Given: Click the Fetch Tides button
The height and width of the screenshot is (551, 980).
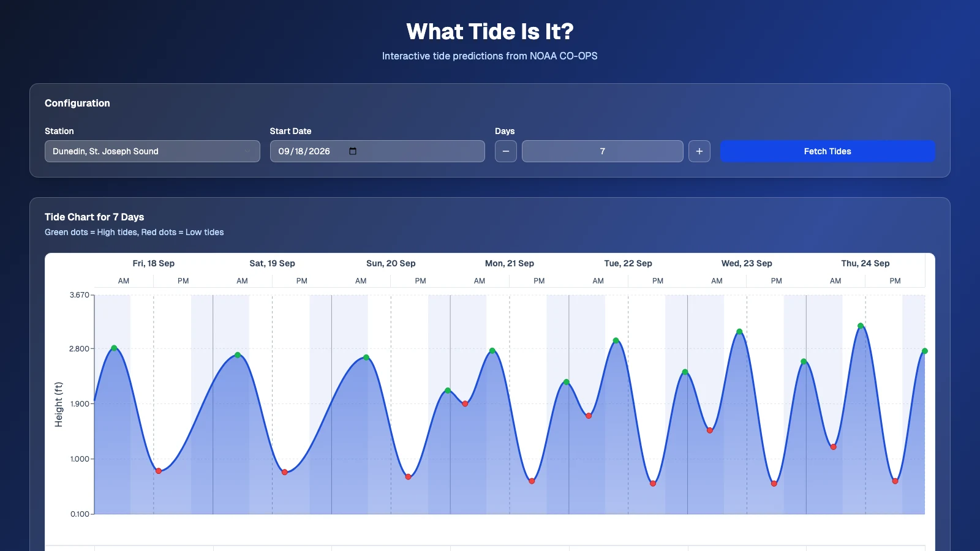Looking at the screenshot, I should (827, 151).
